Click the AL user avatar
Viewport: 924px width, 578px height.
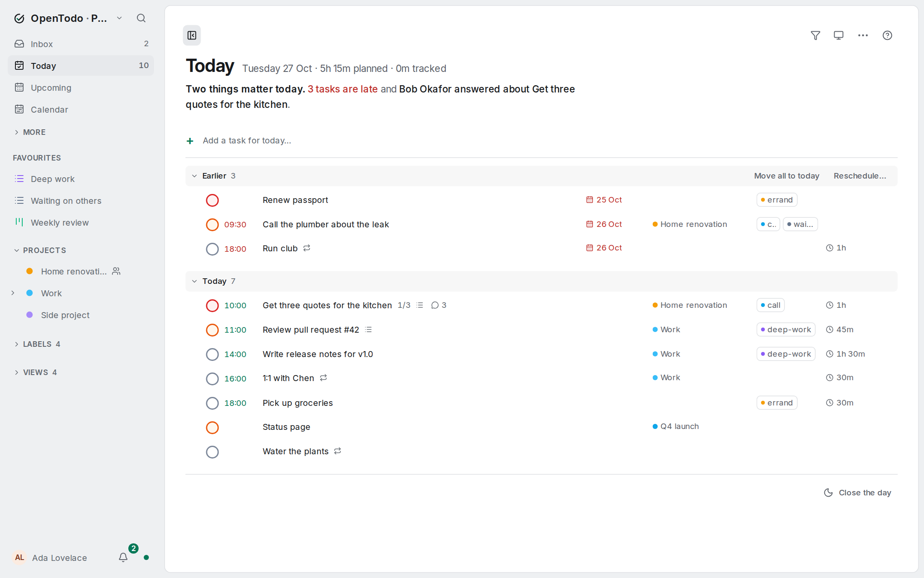(x=19, y=557)
